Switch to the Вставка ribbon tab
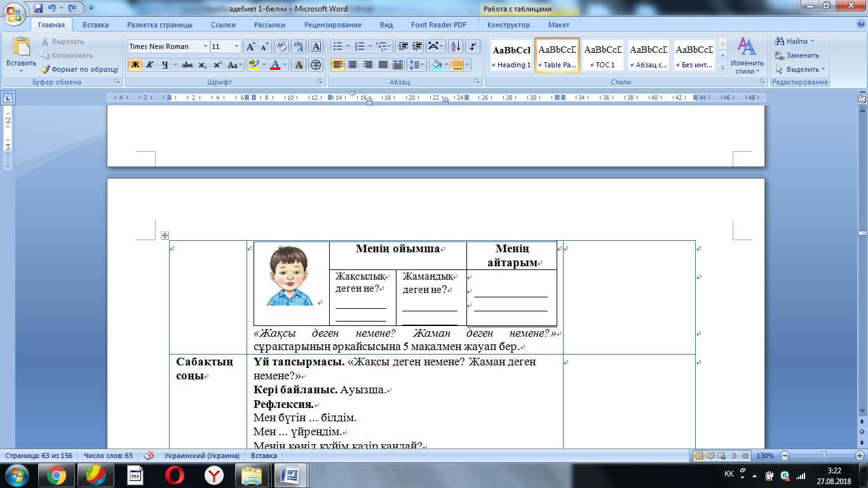This screenshot has width=868, height=488. 95,25
